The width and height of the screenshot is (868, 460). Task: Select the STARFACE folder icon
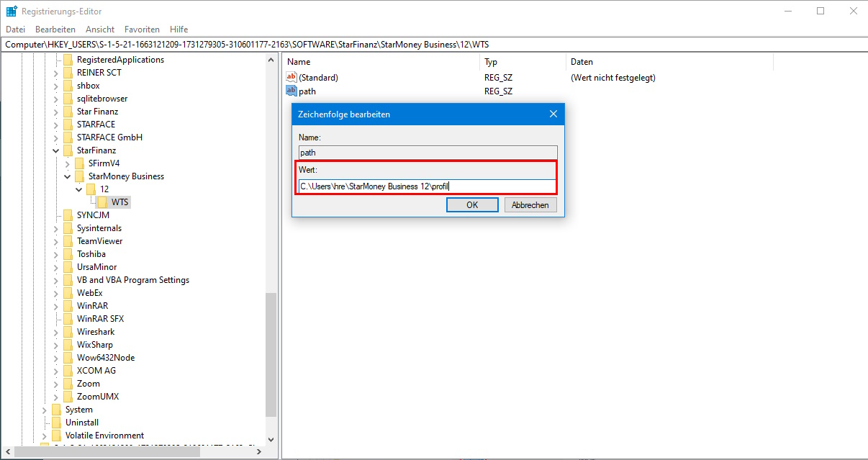click(x=68, y=125)
